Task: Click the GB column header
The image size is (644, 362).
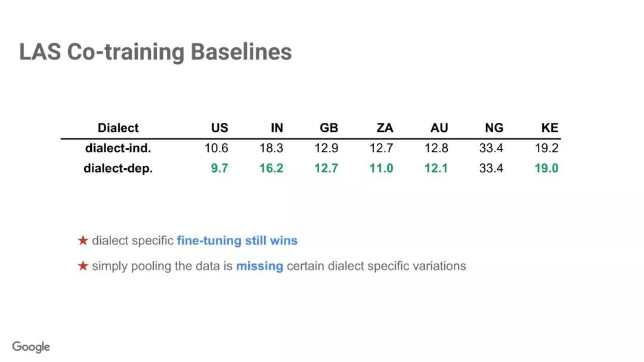Action: [329, 128]
